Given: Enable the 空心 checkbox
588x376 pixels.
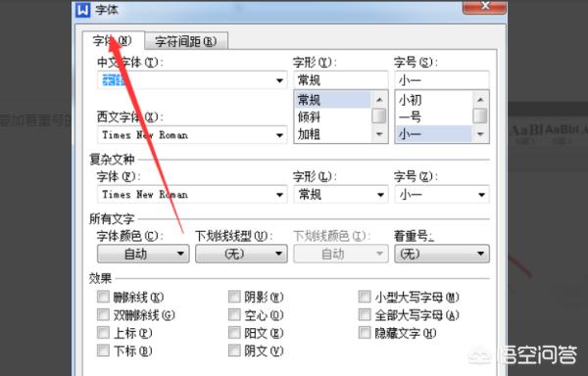Looking at the screenshot, I should [x=234, y=314].
